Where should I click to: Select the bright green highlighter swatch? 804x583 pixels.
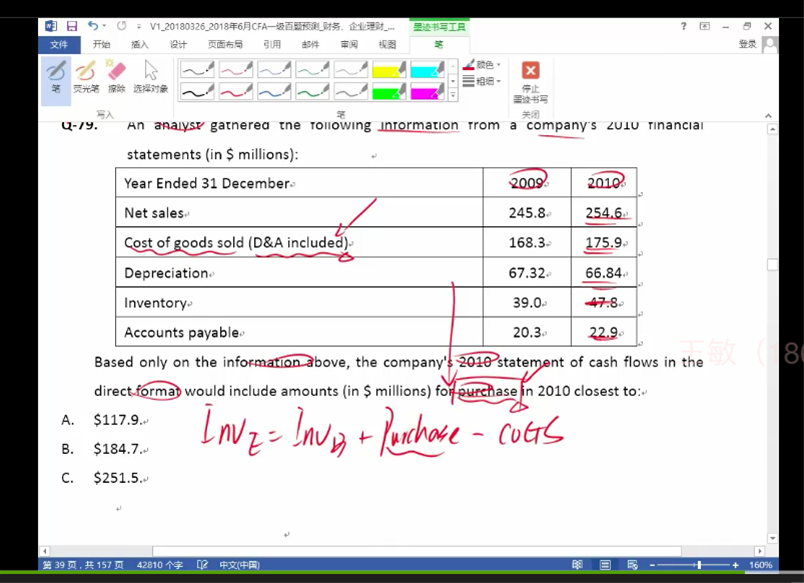coord(389,91)
